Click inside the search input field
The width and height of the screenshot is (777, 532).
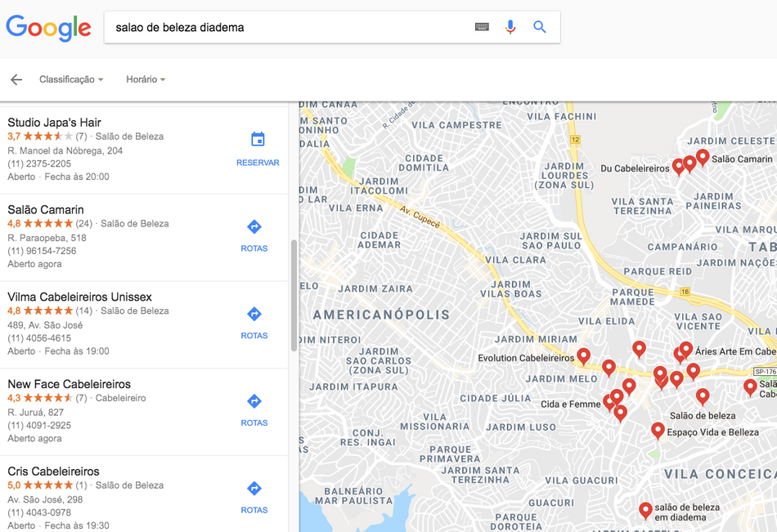[x=245, y=26]
